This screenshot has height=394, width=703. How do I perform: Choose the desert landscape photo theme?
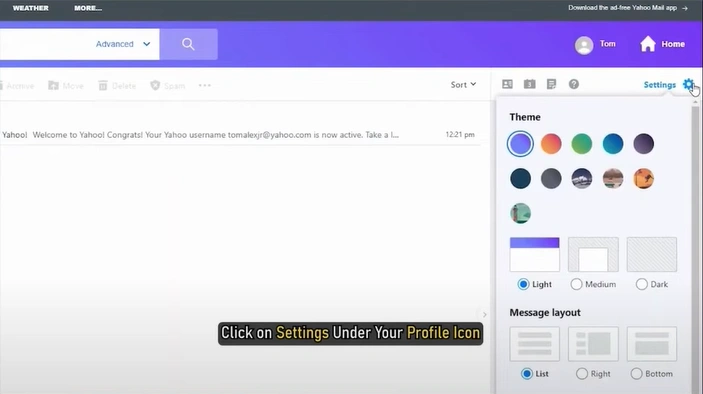coord(613,178)
